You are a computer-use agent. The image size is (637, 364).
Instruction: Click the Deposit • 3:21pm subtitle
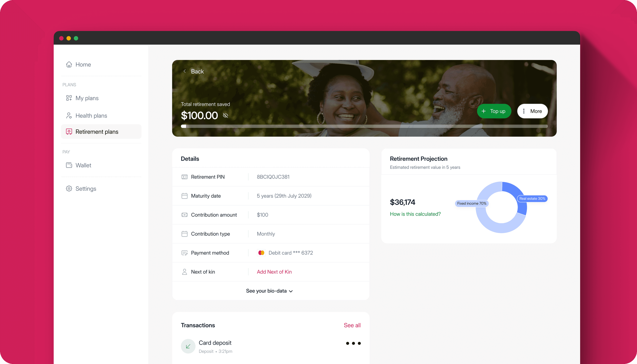(215, 351)
